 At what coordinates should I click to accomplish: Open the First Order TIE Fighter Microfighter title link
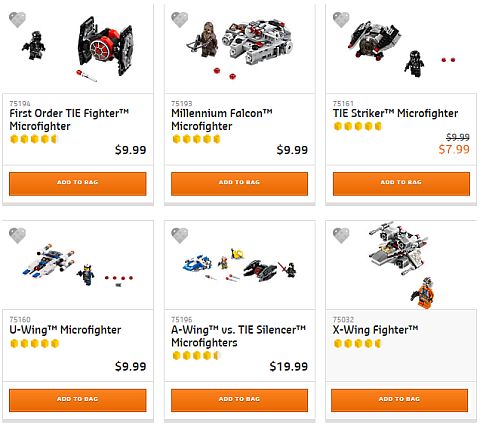69,120
